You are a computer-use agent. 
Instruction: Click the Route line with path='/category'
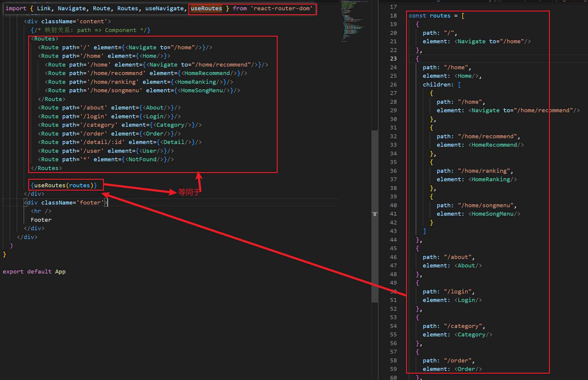tap(120, 125)
